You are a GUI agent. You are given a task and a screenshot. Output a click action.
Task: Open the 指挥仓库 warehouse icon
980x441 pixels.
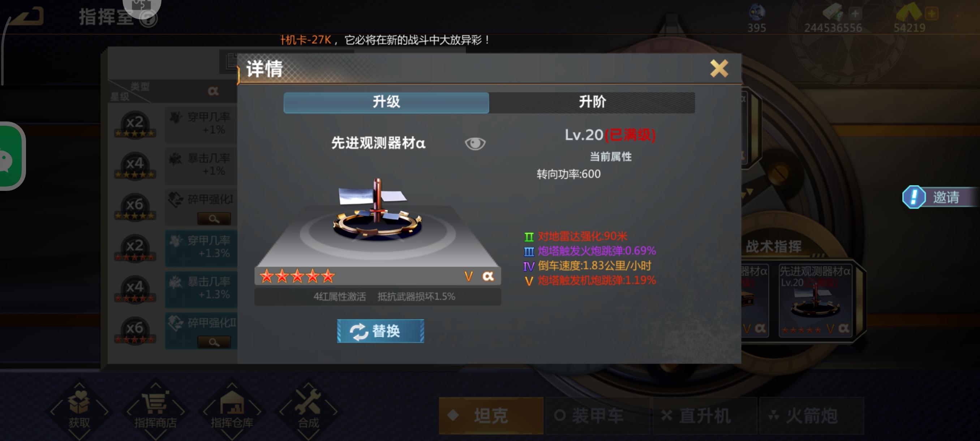pos(232,410)
